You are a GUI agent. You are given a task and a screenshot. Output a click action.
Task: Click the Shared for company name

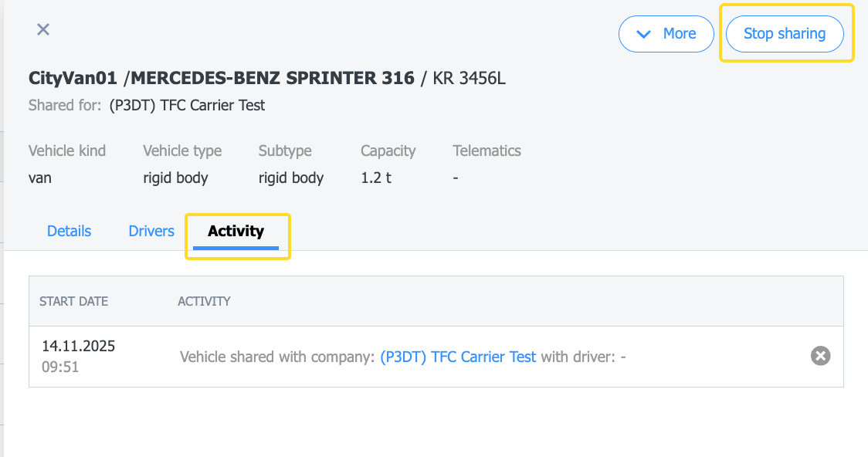(187, 105)
